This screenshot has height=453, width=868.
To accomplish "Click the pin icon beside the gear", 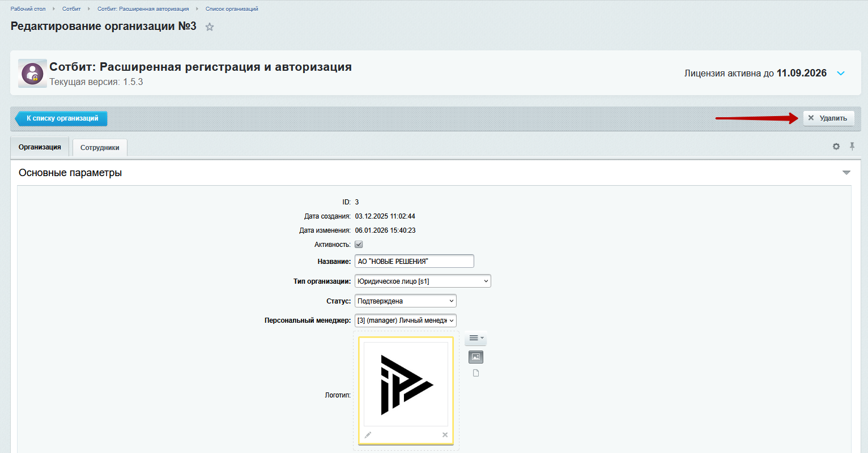I will (852, 147).
